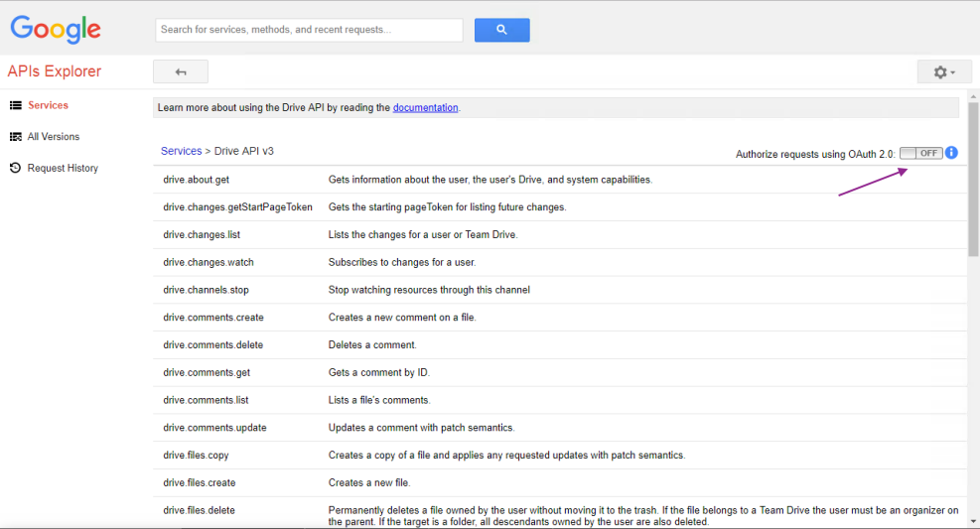Viewport: 980px width, 529px height.
Task: Click 'Creates a new file' description
Action: point(369,482)
